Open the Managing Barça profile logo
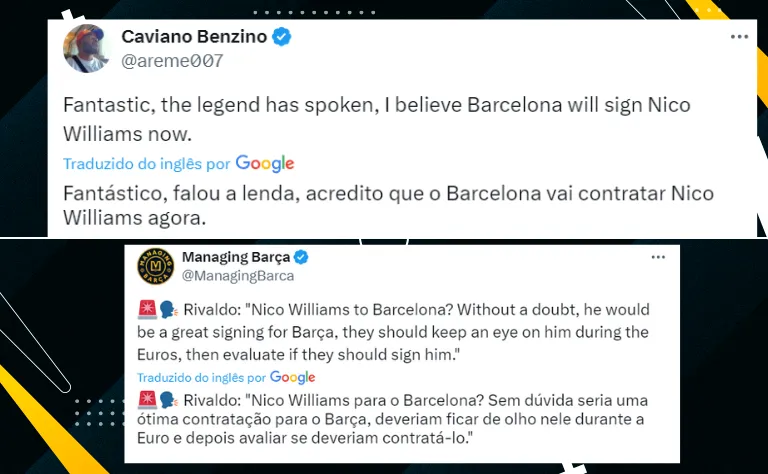This screenshot has height=474, width=768. (155, 266)
